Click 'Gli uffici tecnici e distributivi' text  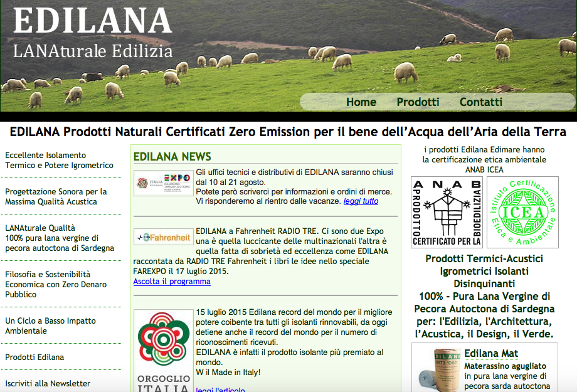click(x=294, y=187)
